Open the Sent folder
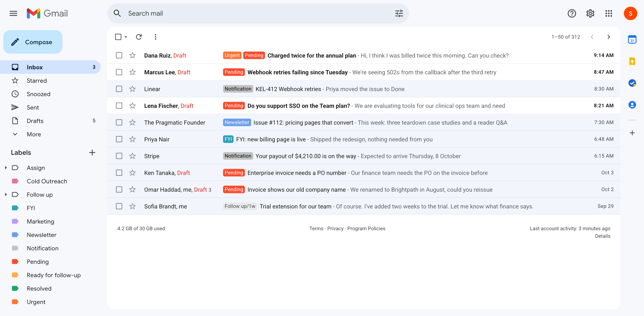 (50, 107)
